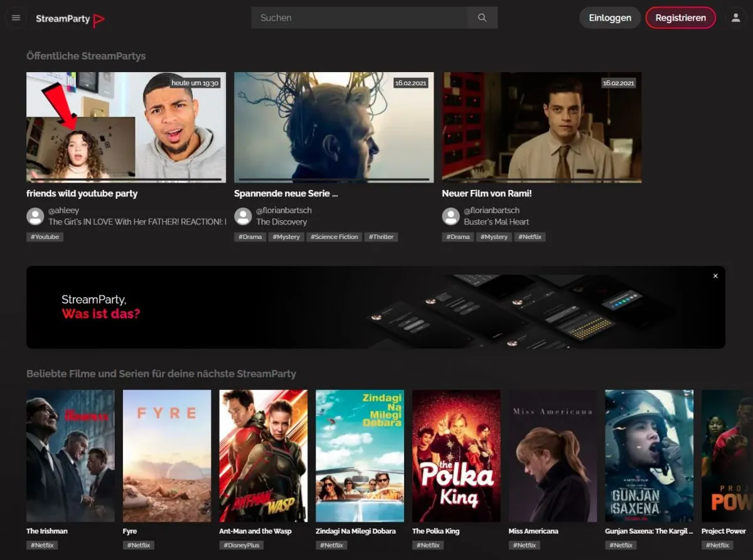This screenshot has height=560, width=753.
Task: Select The Polka King poster
Action: [x=456, y=456]
